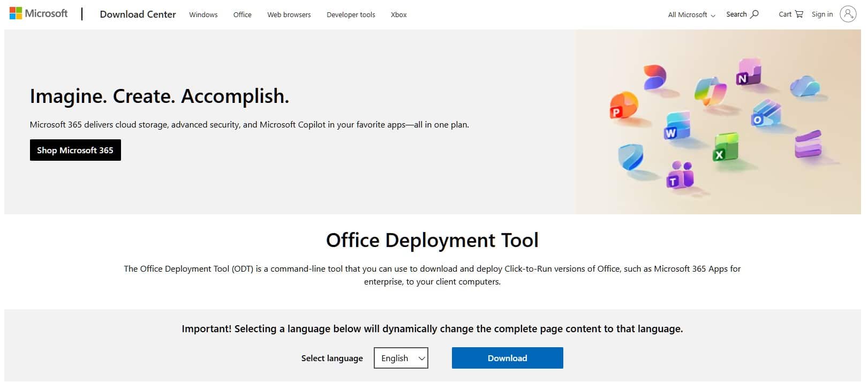Screen dimensions: 868x389
Task: Click the Excel icon in the banner
Action: pos(726,147)
